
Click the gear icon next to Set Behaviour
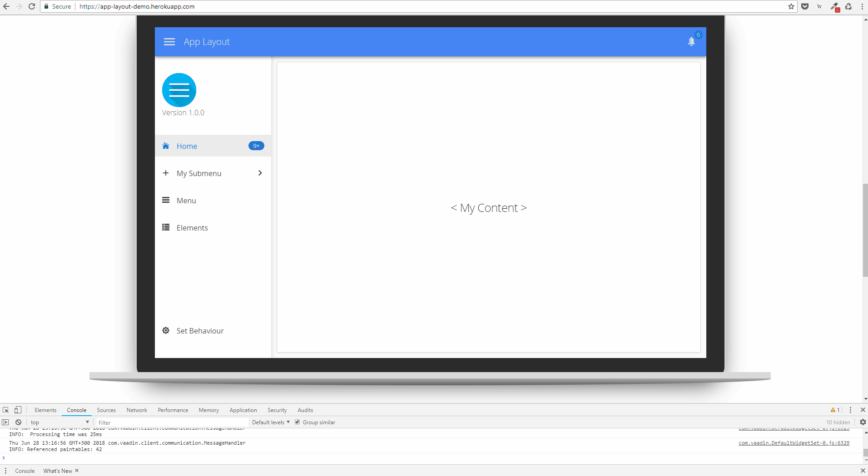point(166,330)
